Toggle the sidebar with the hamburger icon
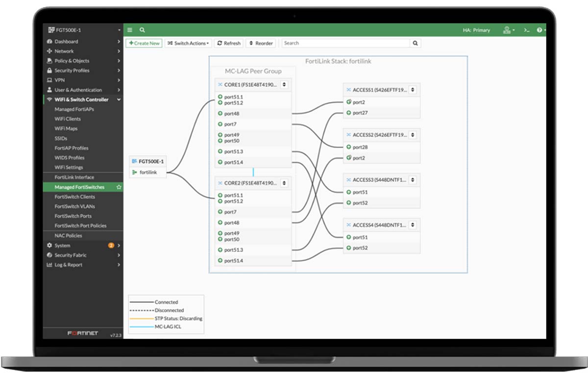 pyautogui.click(x=130, y=30)
